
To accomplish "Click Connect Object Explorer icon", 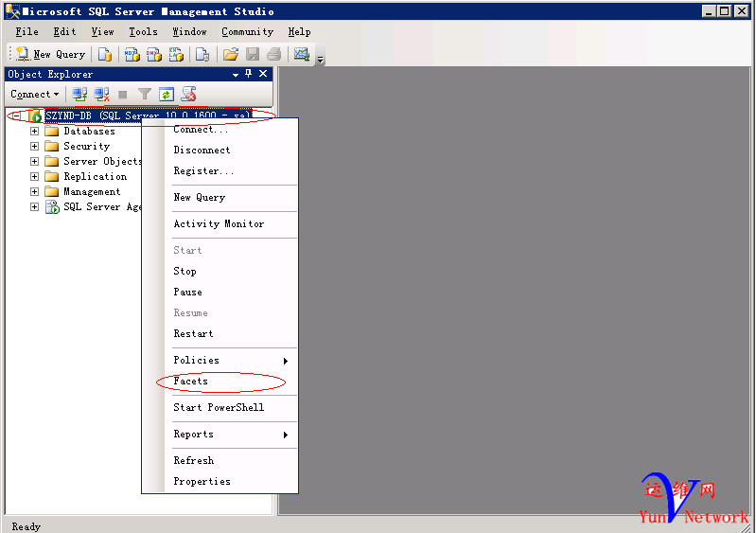I will pos(79,94).
